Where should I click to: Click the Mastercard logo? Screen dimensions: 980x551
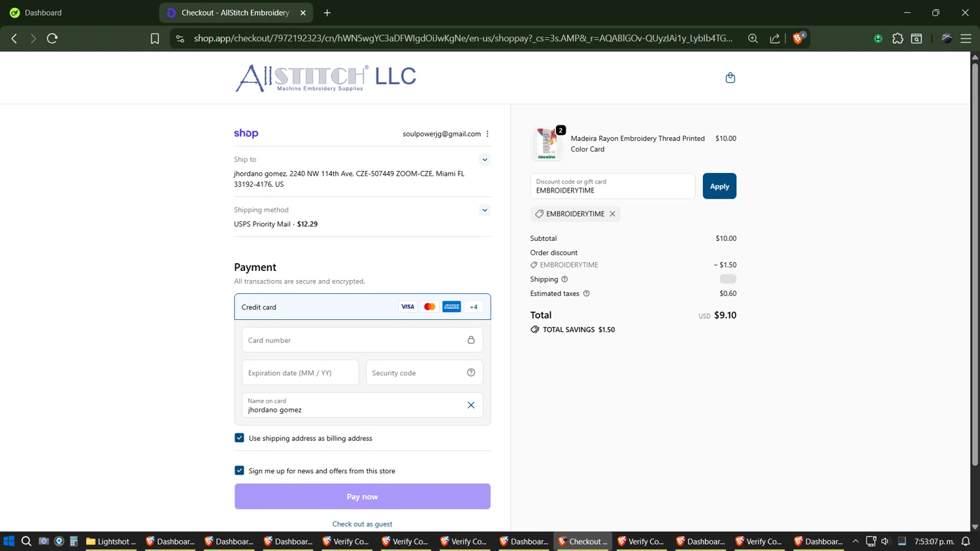click(x=430, y=307)
